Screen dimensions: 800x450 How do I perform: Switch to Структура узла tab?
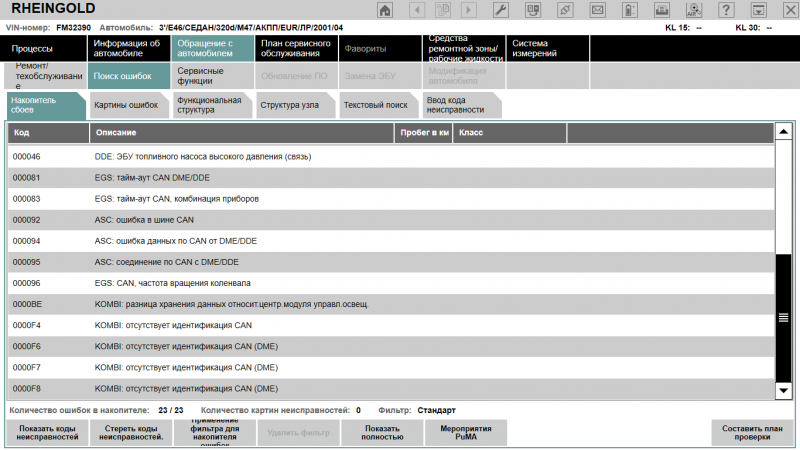pos(295,105)
